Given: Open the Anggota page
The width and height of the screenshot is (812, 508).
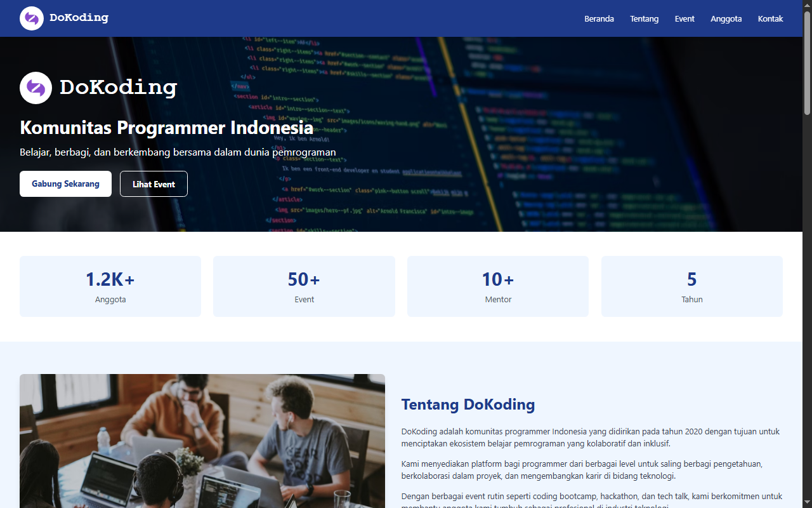Looking at the screenshot, I should tap(726, 18).
